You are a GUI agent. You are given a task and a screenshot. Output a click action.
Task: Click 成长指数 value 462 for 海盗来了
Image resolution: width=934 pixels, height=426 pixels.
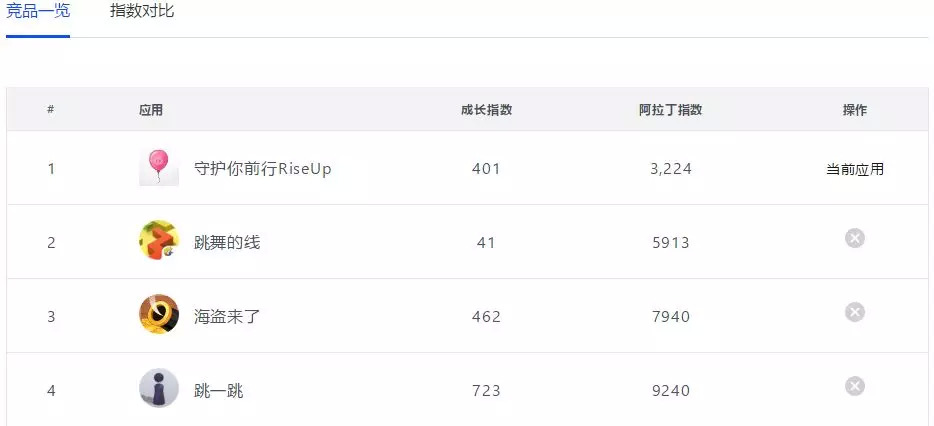click(x=486, y=317)
